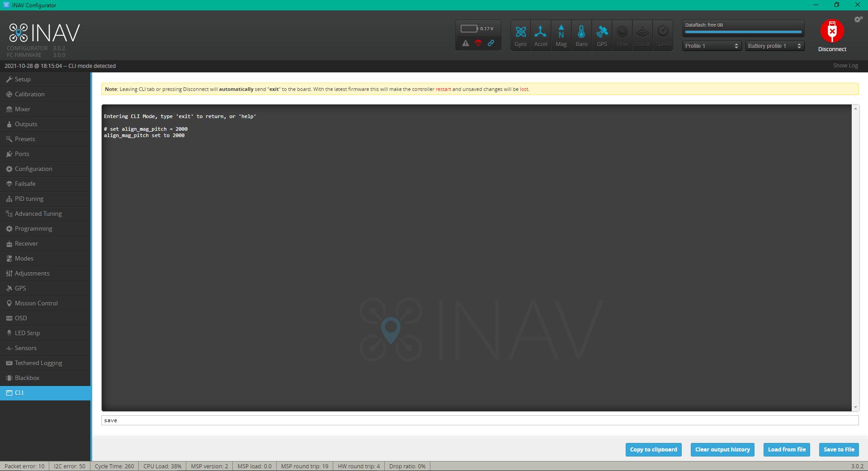Click the GPS sensor status icon
868x471 pixels.
602,35
